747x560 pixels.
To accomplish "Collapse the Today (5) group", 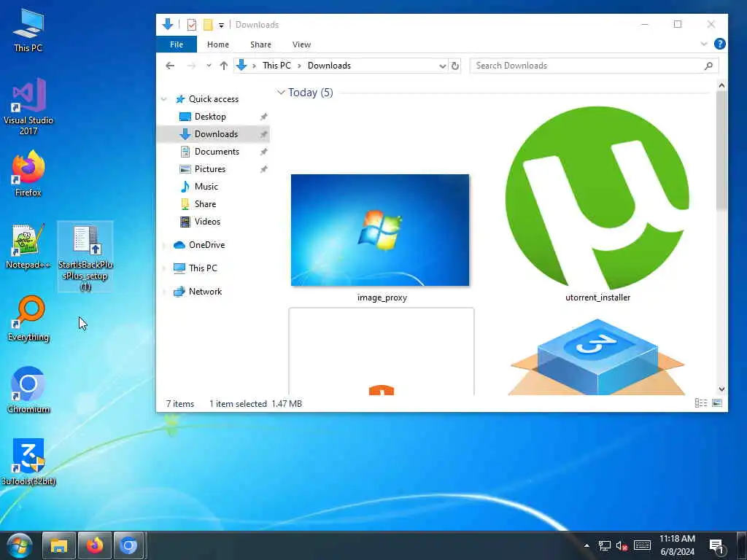I will click(281, 93).
